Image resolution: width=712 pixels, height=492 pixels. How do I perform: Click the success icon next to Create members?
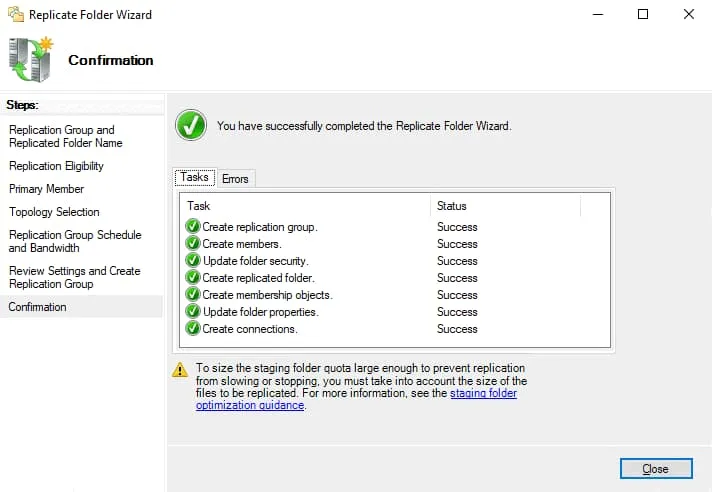pyautogui.click(x=193, y=244)
